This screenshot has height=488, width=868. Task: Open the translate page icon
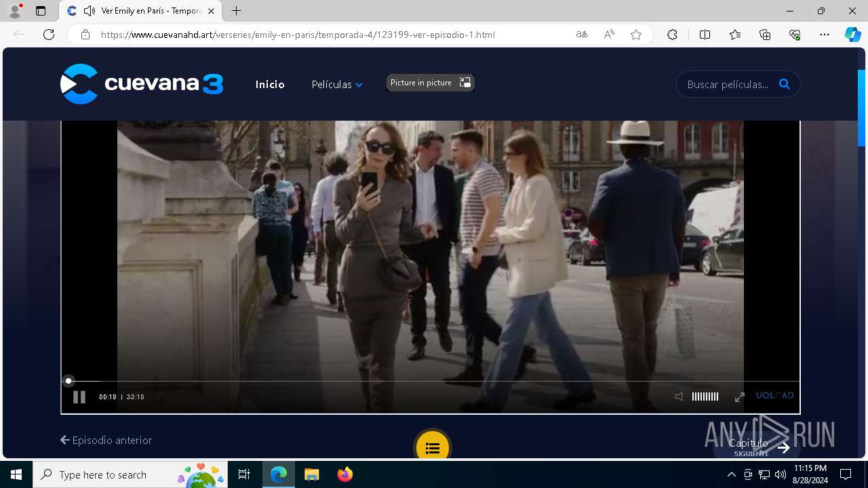(582, 35)
